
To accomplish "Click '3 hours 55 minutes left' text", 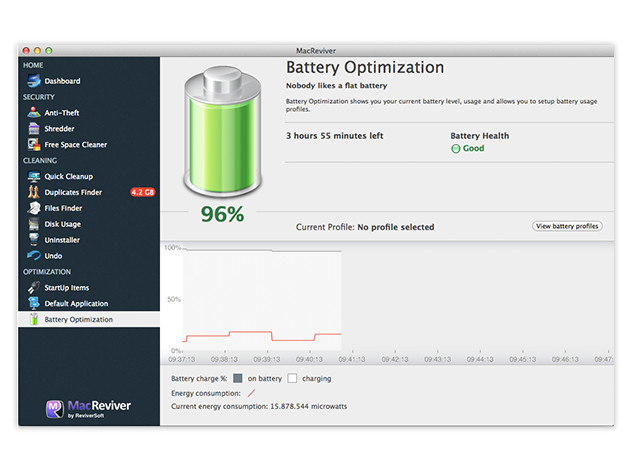I will coord(334,136).
